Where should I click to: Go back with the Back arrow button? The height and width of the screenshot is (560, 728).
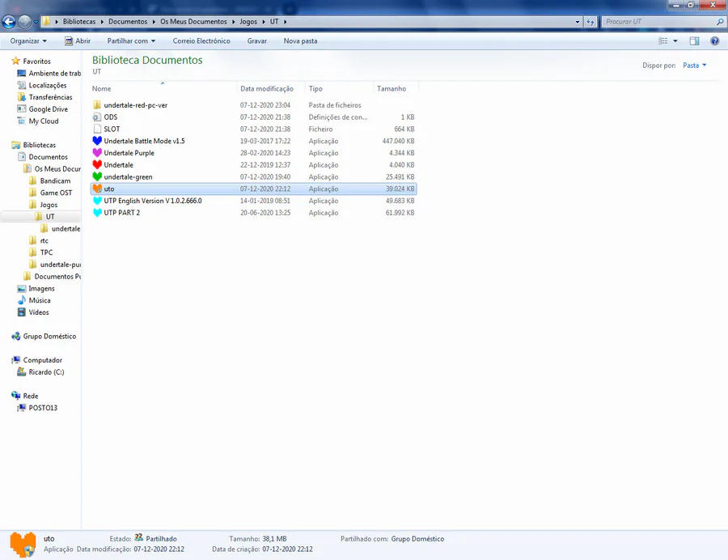pyautogui.click(x=9, y=21)
